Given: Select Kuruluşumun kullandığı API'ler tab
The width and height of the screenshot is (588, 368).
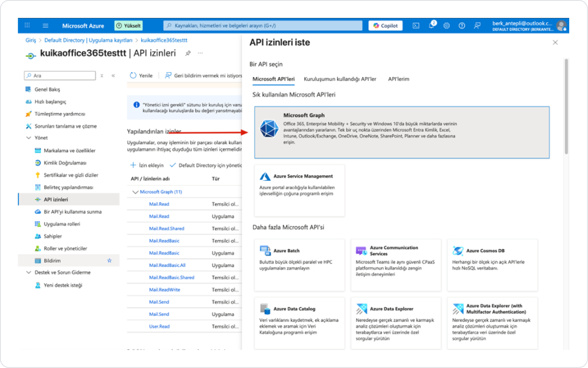Looking at the screenshot, I should (x=340, y=79).
